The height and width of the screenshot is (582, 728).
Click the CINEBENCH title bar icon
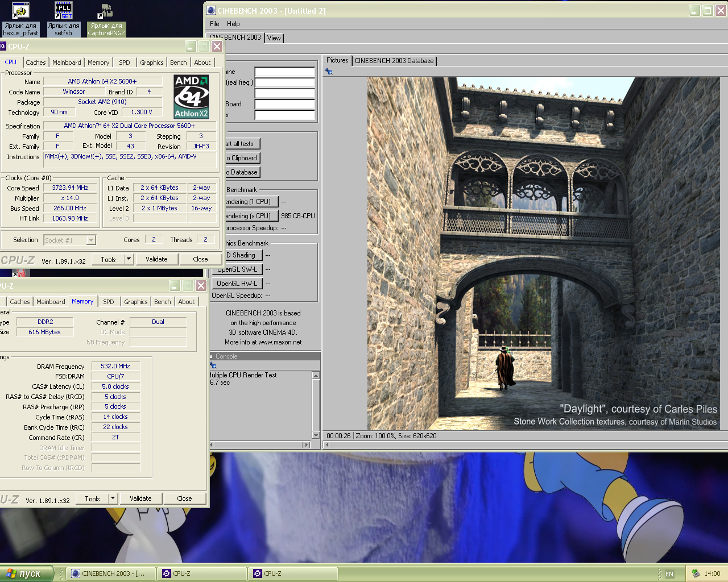[211, 10]
